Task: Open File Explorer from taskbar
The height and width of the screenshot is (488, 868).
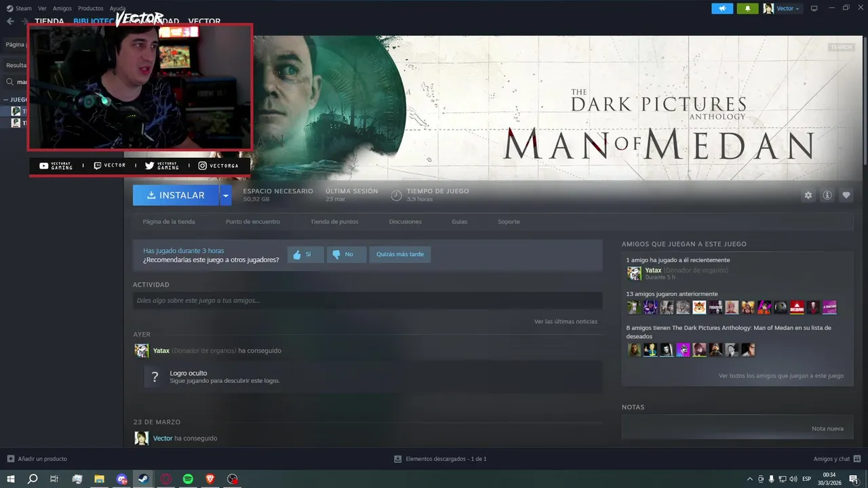Action: click(99, 479)
